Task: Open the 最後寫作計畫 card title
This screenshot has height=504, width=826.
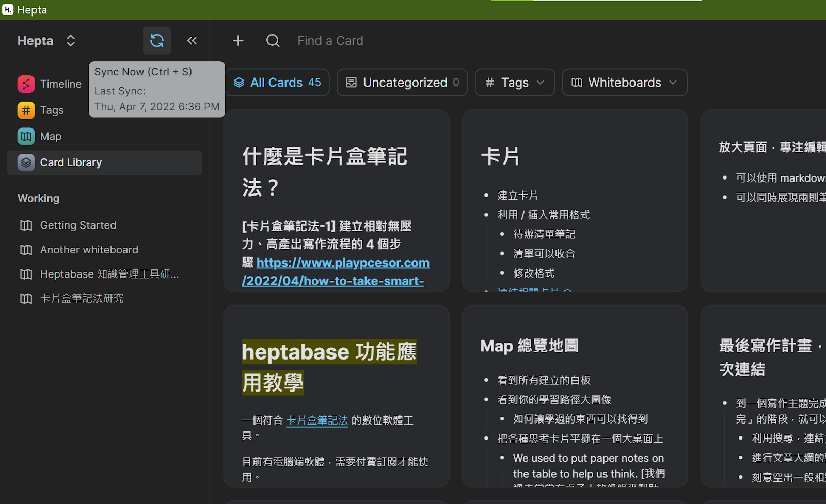Action: 772,357
